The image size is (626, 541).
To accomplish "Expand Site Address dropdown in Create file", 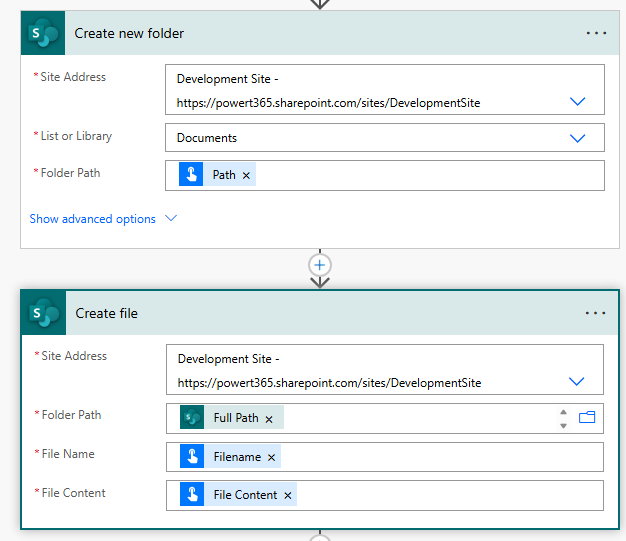I will (577, 381).
